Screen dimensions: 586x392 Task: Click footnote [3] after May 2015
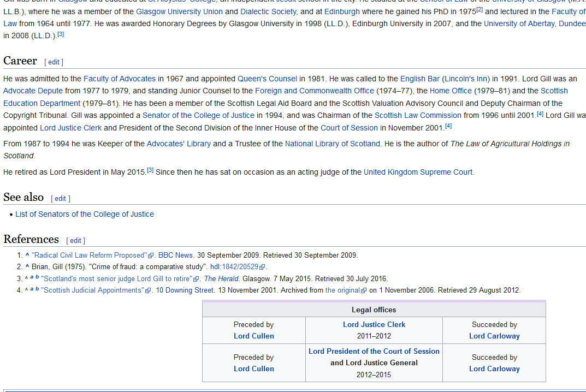[x=150, y=170]
